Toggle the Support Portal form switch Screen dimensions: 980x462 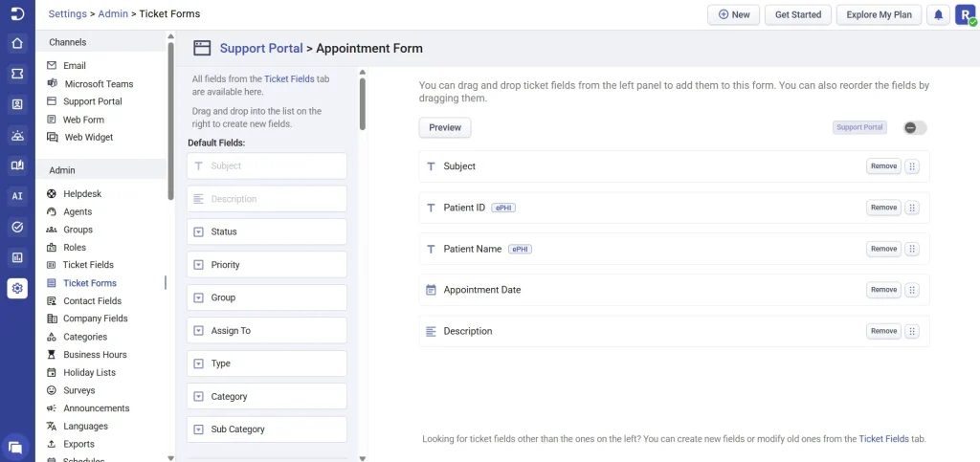(915, 127)
